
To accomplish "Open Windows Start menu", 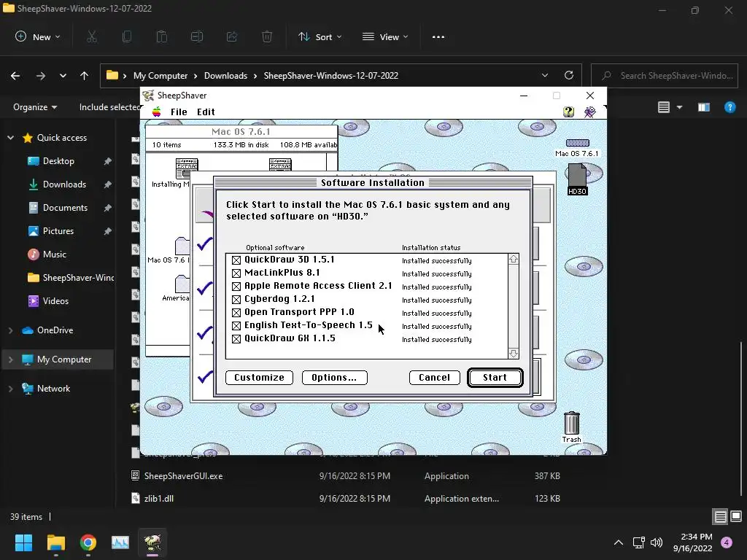I will pos(23,542).
